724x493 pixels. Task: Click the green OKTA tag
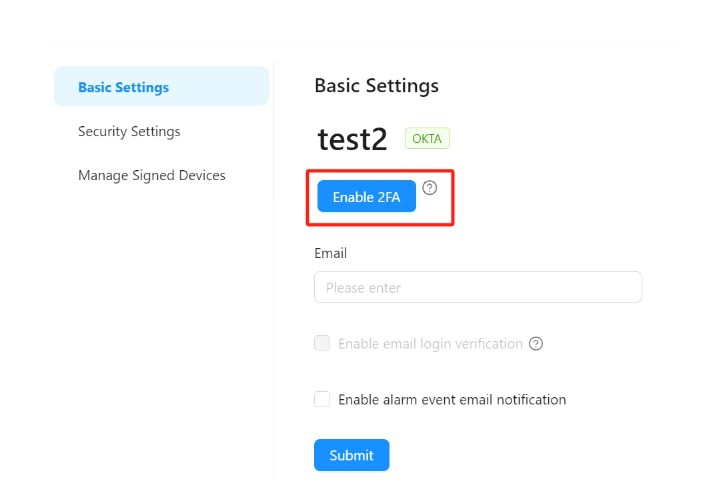[x=427, y=139]
